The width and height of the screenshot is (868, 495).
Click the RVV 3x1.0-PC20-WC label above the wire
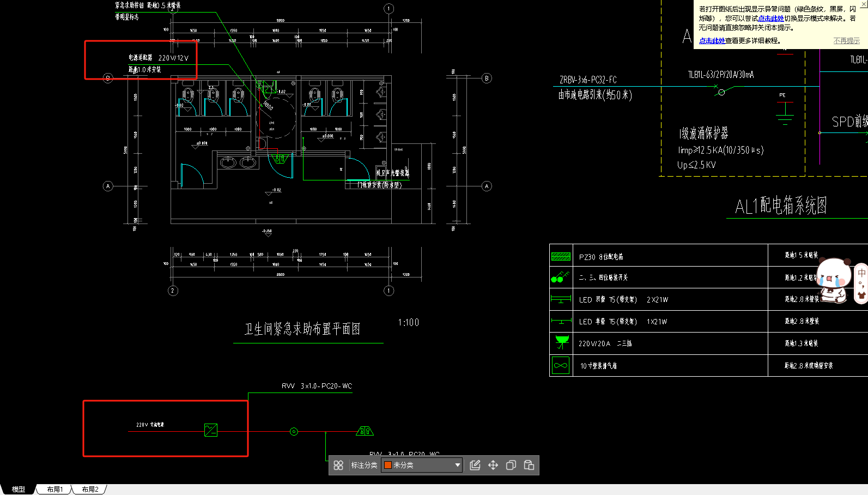(x=317, y=386)
